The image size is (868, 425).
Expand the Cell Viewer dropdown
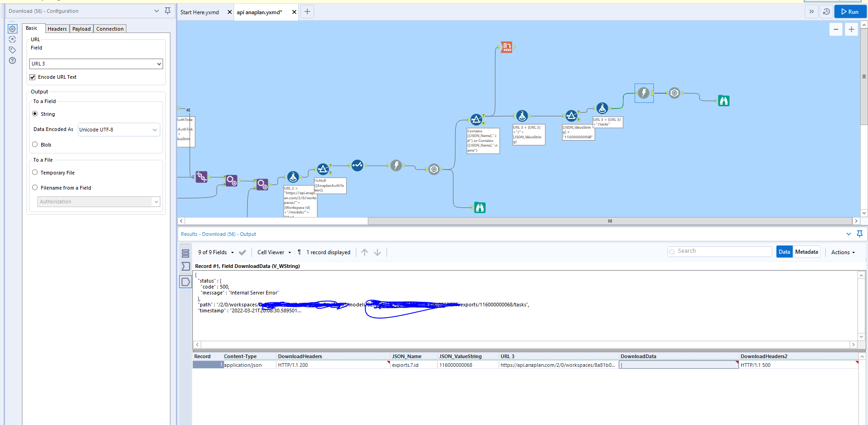click(x=273, y=252)
